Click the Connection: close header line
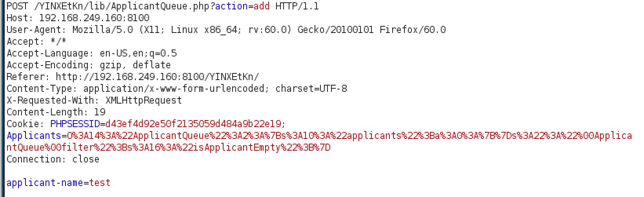The height and width of the screenshot is (197, 644). pos(53,159)
